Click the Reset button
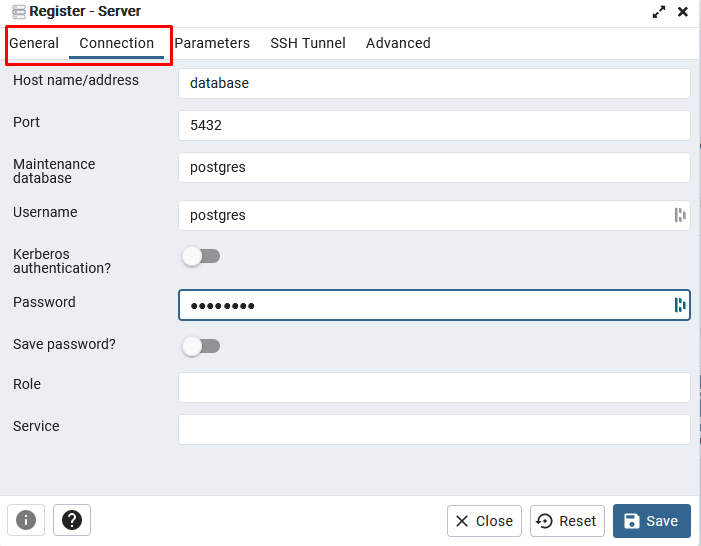 (x=567, y=521)
